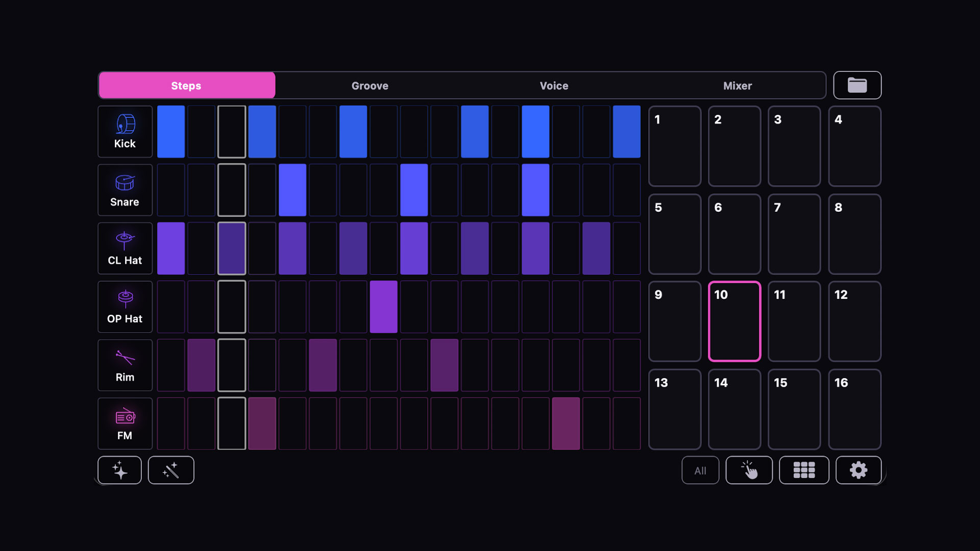The height and width of the screenshot is (551, 980).
Task: Select the Kick drum track
Action: 125,132
